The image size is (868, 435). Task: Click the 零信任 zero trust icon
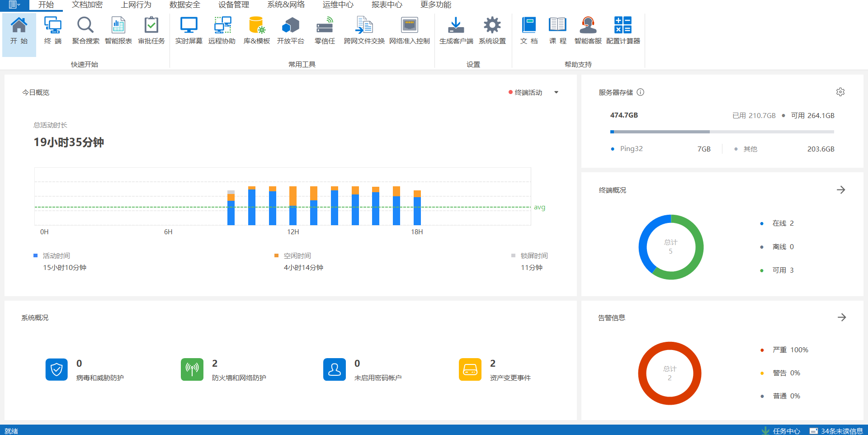point(325,30)
